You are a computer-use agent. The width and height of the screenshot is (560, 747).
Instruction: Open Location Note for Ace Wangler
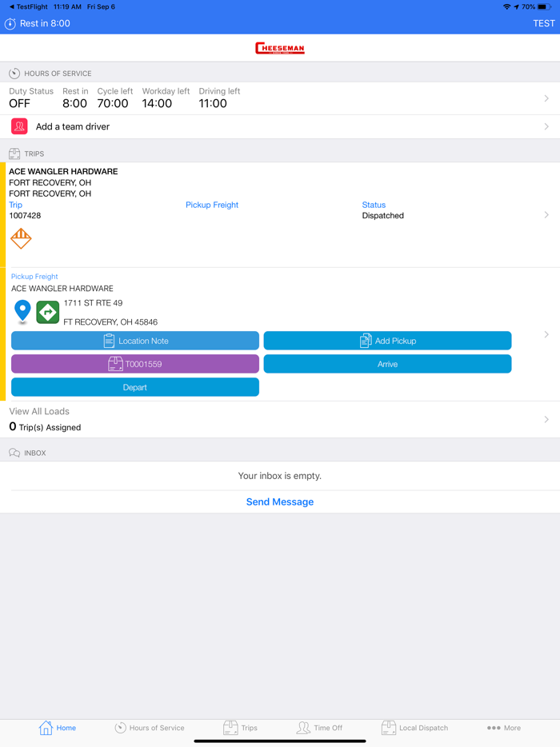135,341
